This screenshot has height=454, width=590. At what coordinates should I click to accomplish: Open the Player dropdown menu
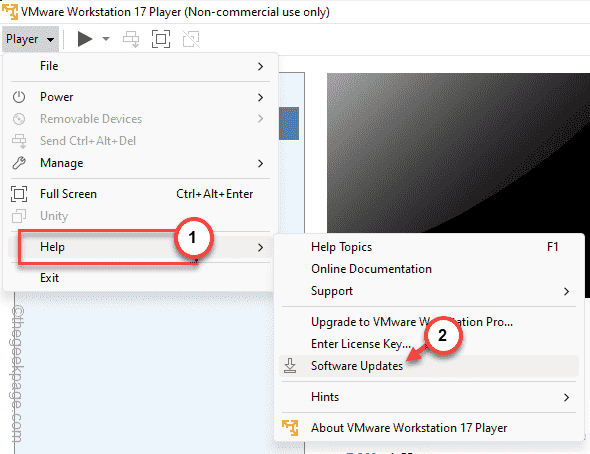click(x=30, y=39)
